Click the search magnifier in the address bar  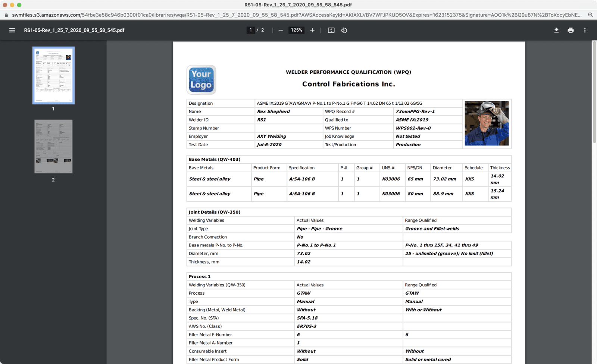[x=590, y=15]
